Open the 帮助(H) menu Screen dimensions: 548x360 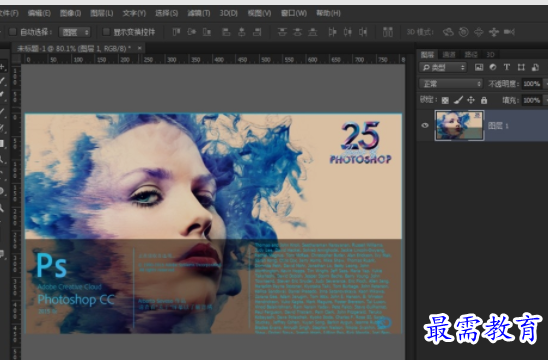329,13
